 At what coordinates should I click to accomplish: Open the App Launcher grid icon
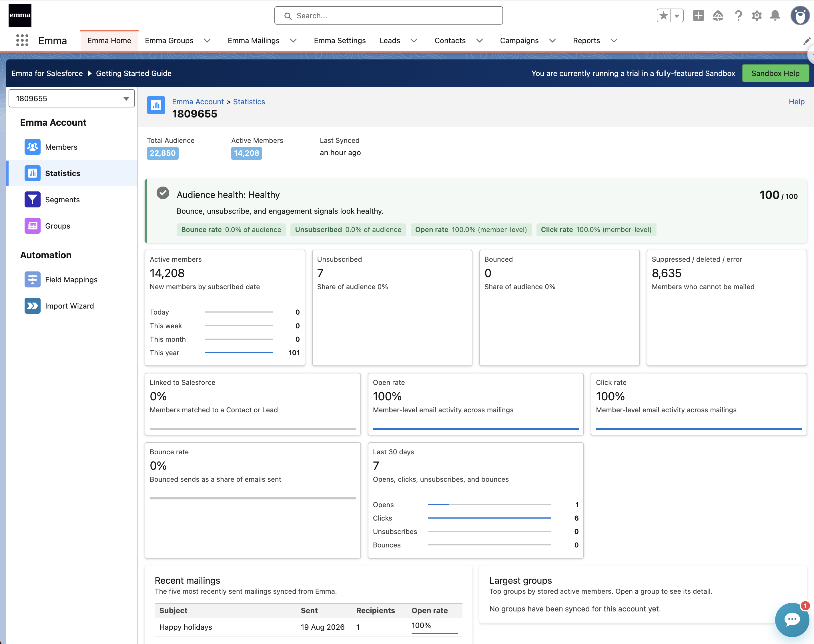[x=22, y=40]
